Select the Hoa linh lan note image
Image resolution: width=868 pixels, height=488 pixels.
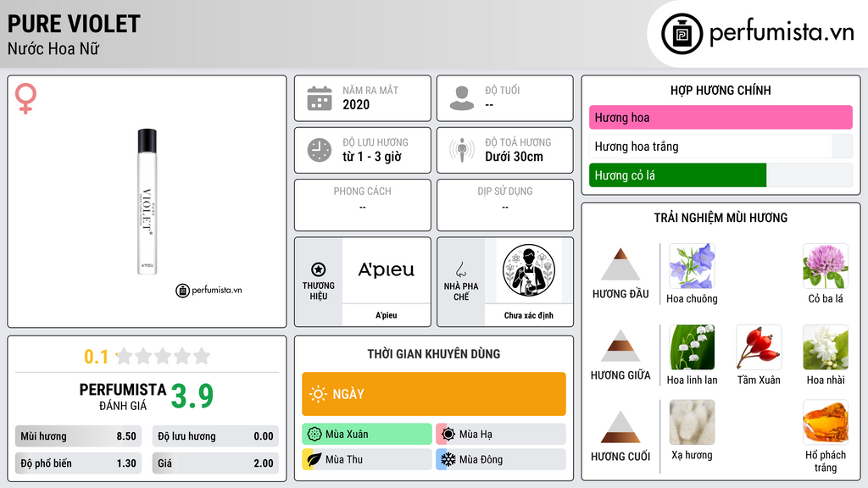coord(692,347)
